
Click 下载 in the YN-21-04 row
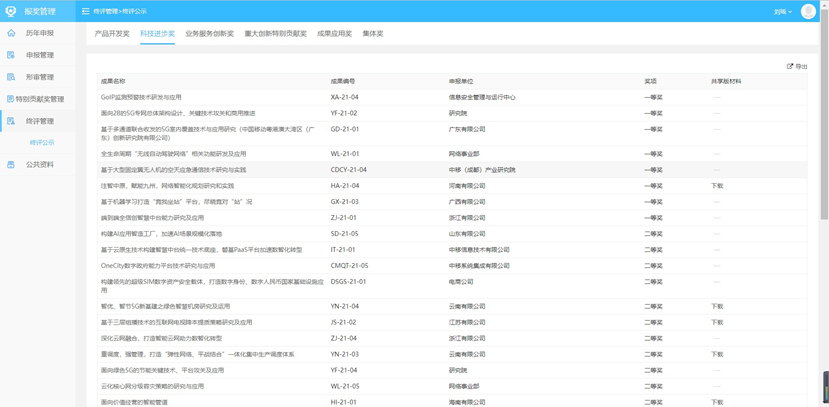pos(717,306)
